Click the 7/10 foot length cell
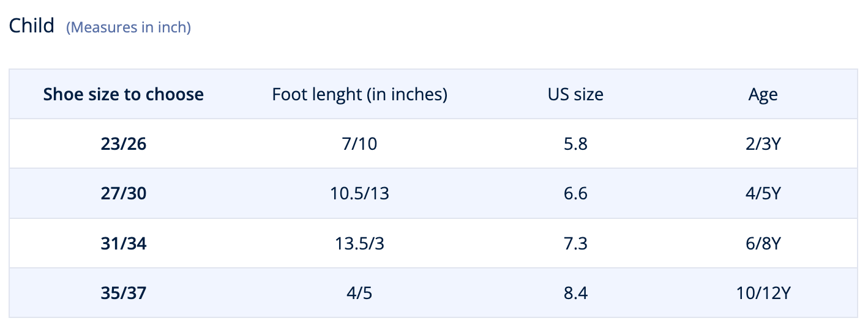The image size is (868, 329). (359, 144)
